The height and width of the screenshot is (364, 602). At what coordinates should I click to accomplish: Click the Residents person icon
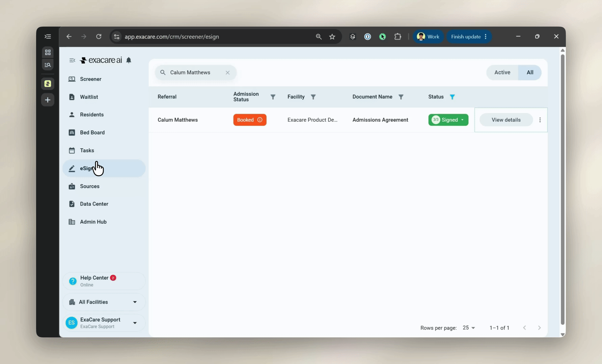coord(72,115)
